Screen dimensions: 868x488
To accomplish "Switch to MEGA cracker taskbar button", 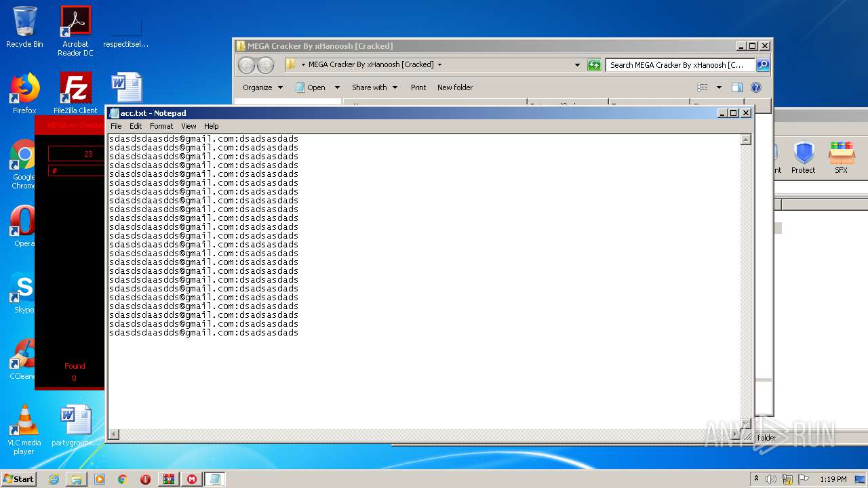I will (192, 479).
